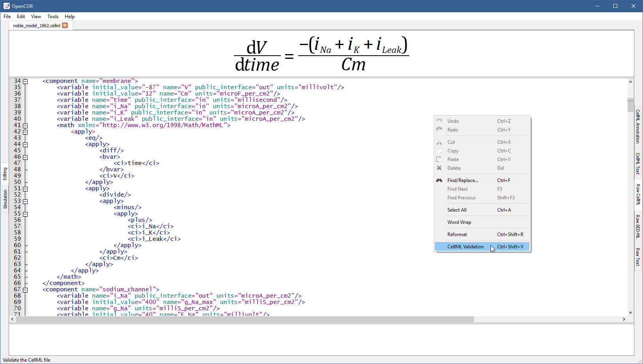Click the Paste clipboard icon
This screenshot has height=364, width=643.
pyautogui.click(x=439, y=159)
